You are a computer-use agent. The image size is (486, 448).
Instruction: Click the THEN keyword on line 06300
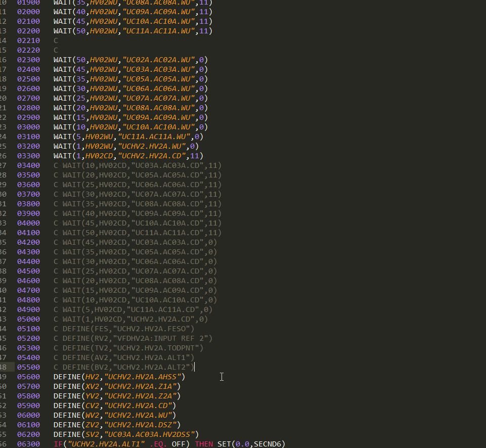[x=204, y=444]
